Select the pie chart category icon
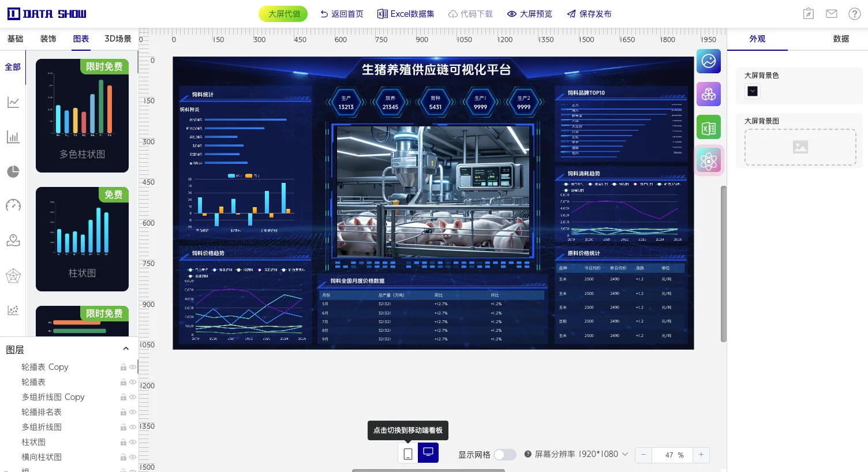Viewport: 868px width, 472px height. tap(13, 171)
